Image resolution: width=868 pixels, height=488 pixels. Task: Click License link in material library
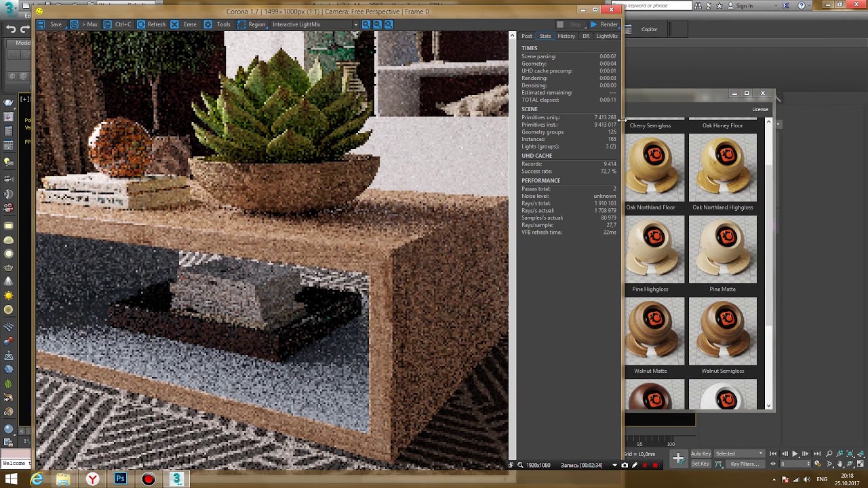click(x=760, y=109)
